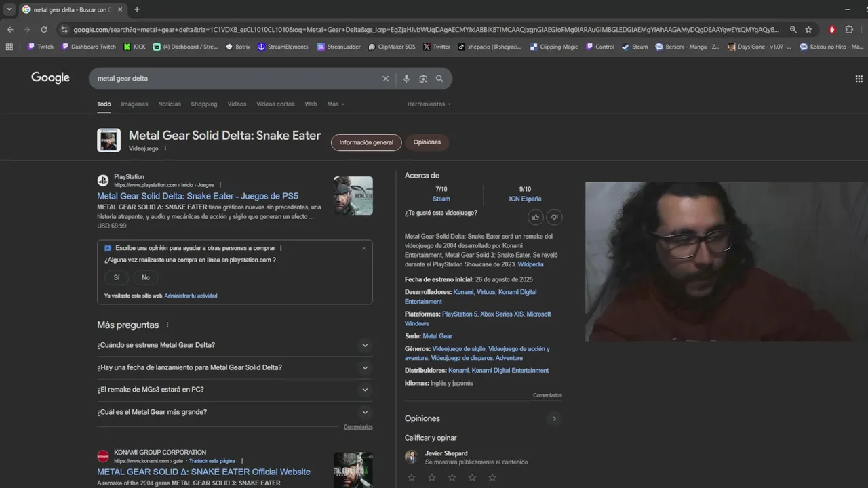Screen dimensions: 868x488
Task: Rate three stars in Calificar y opinar
Action: [x=452, y=477]
